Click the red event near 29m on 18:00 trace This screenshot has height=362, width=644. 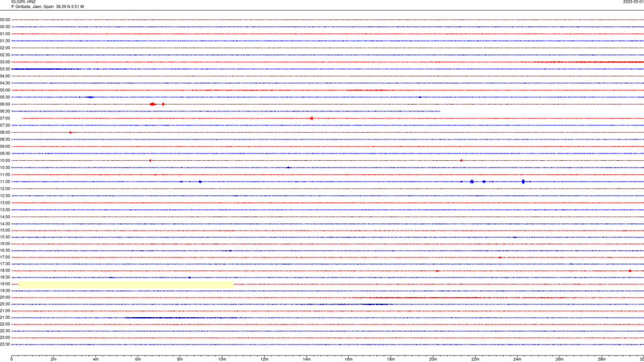630,271
